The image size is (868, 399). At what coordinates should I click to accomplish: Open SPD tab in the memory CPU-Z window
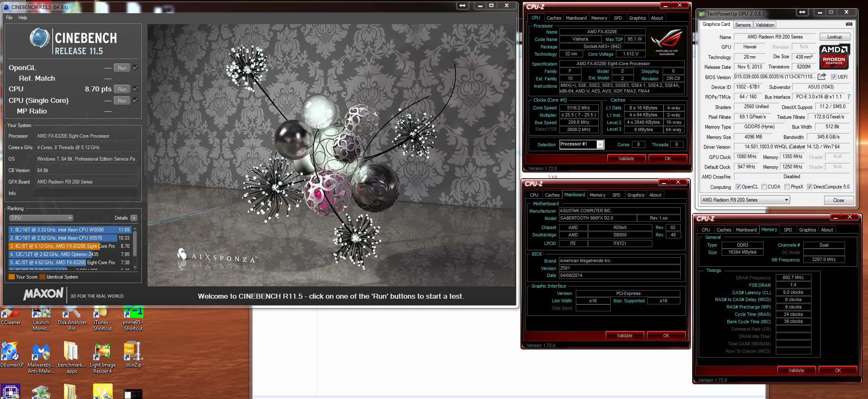click(x=788, y=230)
